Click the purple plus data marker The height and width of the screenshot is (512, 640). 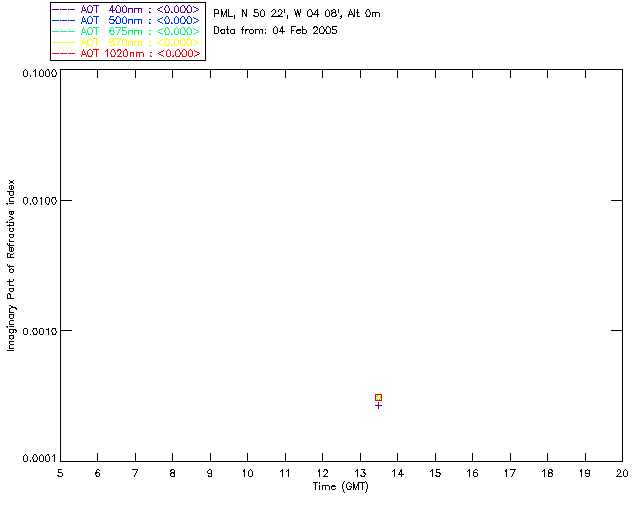point(378,405)
